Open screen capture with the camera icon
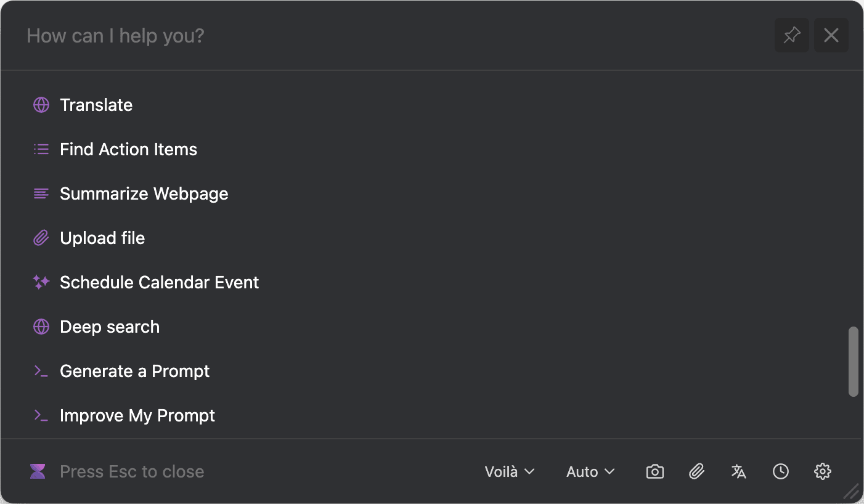The height and width of the screenshot is (504, 864). 654,471
